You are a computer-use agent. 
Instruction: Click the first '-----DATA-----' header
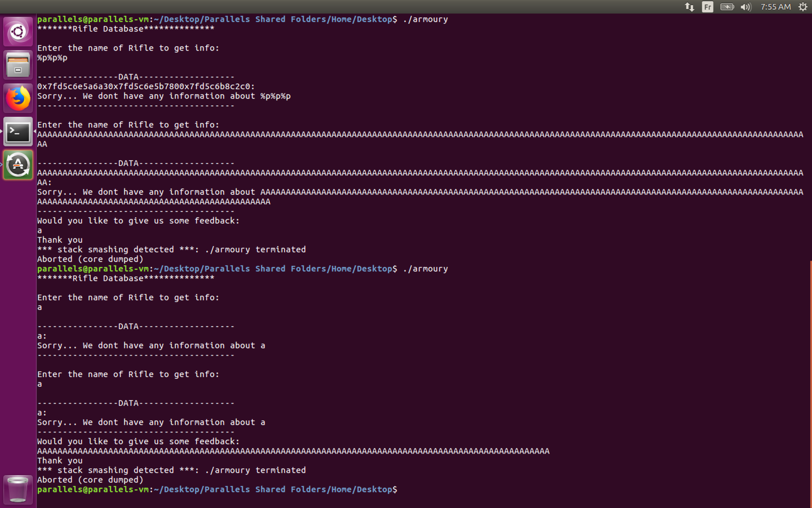click(136, 77)
